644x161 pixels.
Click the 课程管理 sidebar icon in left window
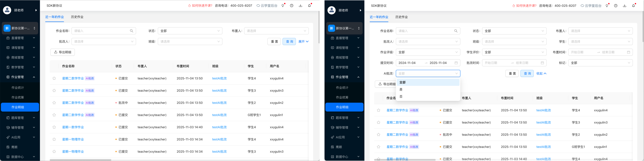click(x=8, y=48)
